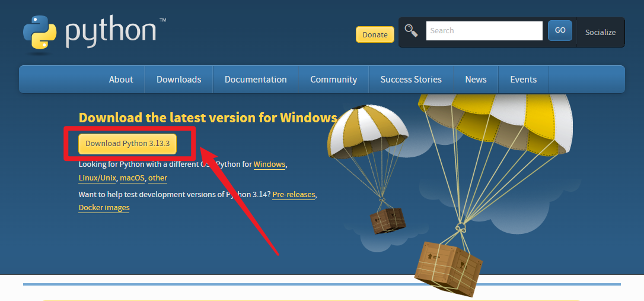Viewport: 644px width, 301px height.
Task: Open the Success Stories menu item
Action: pyautogui.click(x=411, y=80)
